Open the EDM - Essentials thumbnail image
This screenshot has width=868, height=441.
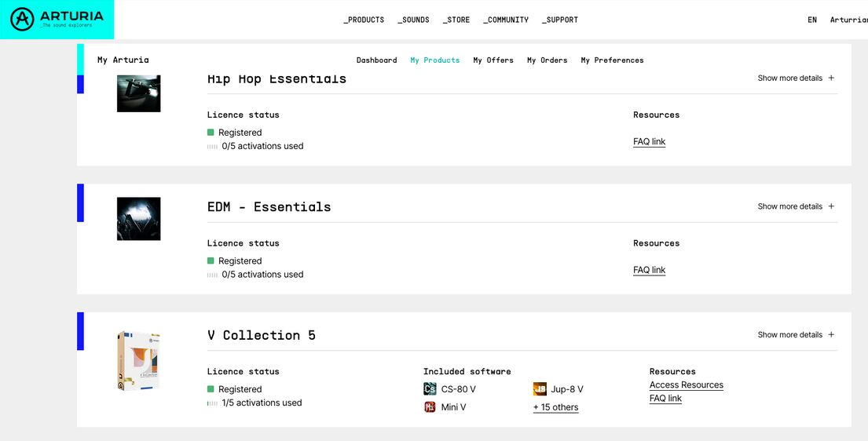coord(138,218)
